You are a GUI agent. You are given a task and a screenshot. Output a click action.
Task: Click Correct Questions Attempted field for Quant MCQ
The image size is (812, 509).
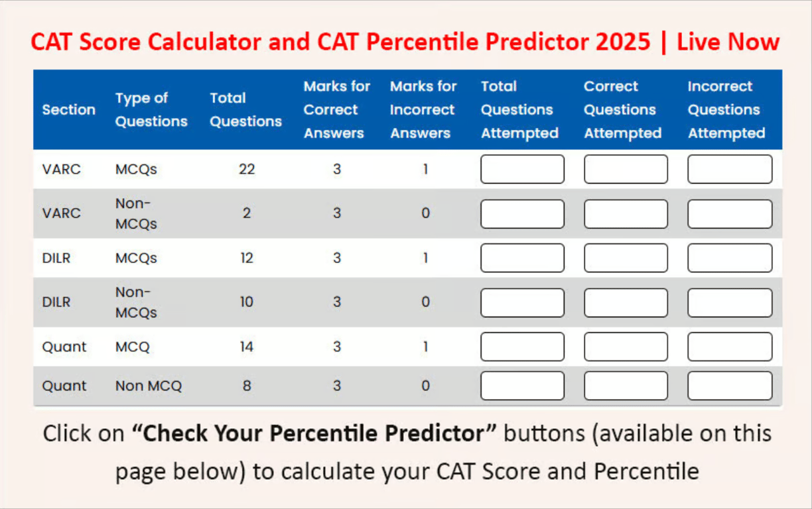tap(626, 347)
